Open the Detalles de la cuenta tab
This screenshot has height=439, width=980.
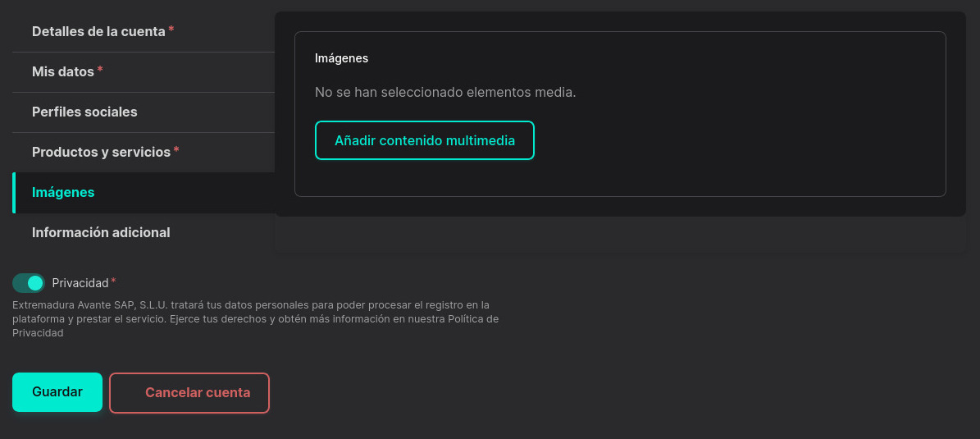pos(98,31)
